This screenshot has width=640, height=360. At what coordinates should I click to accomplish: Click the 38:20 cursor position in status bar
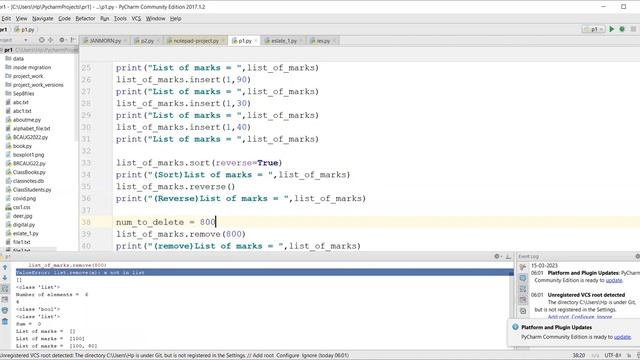click(578, 356)
